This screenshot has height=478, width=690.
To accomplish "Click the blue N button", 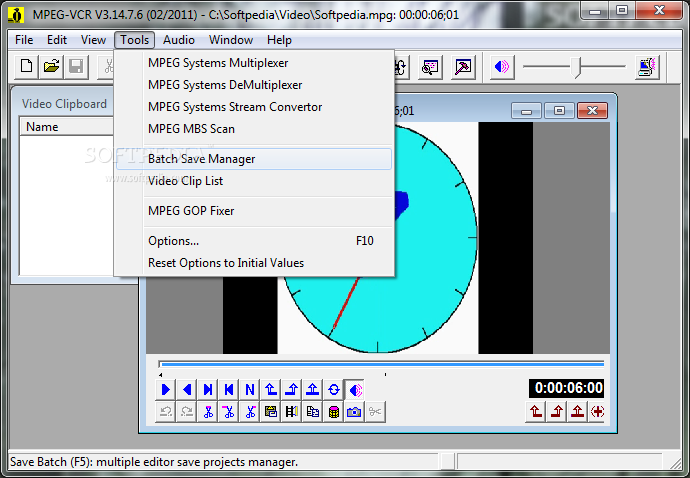I will (x=250, y=390).
